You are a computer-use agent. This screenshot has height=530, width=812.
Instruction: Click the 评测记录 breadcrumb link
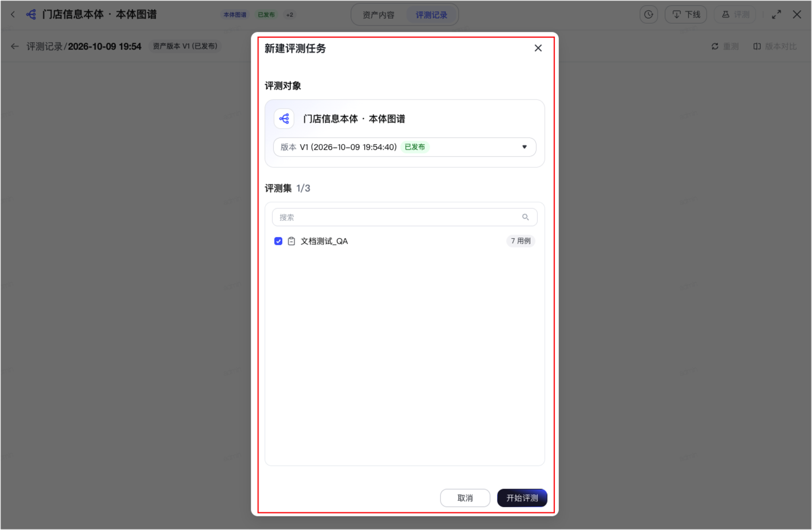[x=44, y=46]
